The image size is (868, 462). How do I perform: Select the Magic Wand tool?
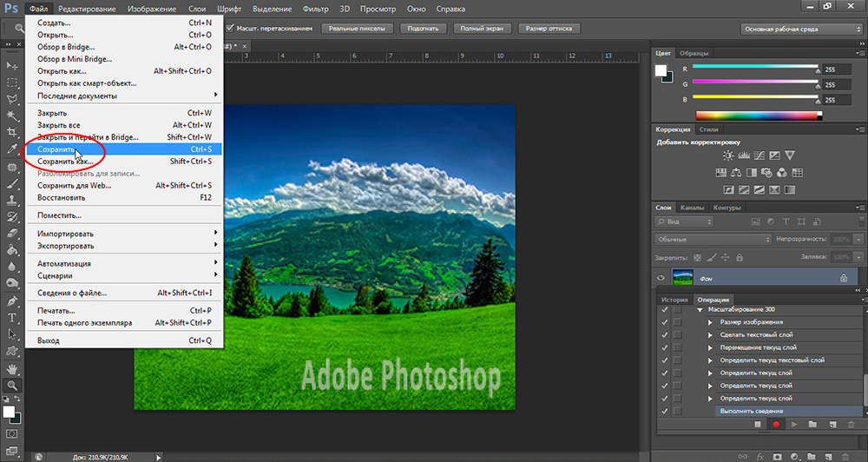tap(11, 115)
